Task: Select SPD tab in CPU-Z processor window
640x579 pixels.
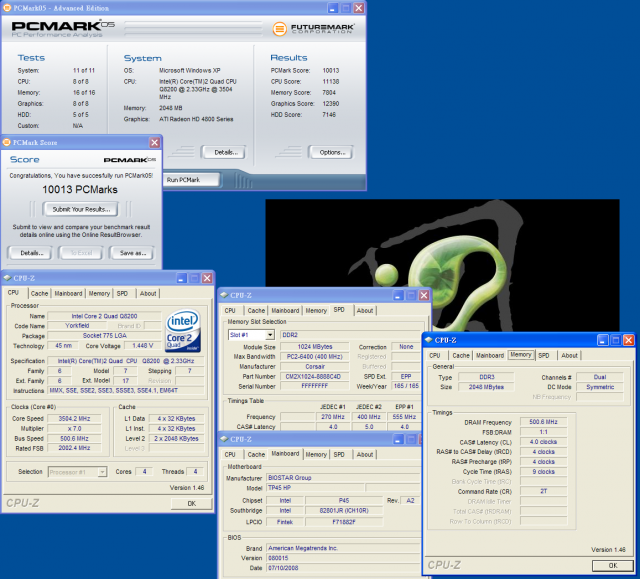Action: [x=122, y=293]
